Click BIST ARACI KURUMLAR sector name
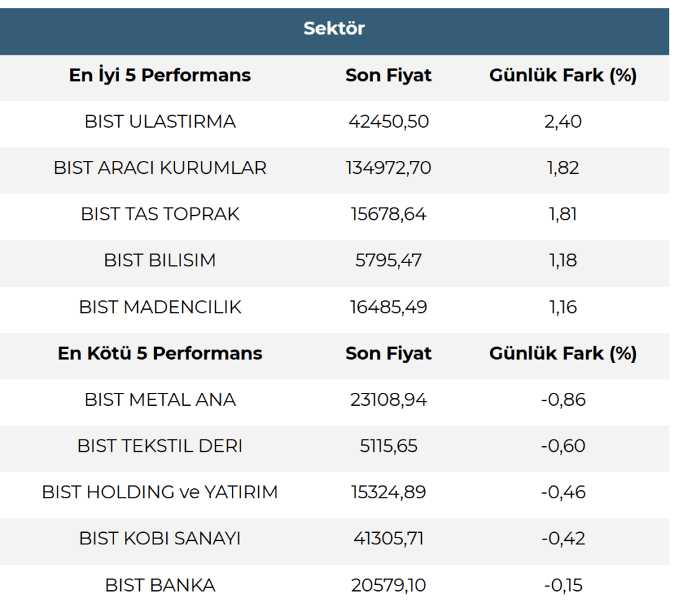 pyautogui.click(x=160, y=168)
